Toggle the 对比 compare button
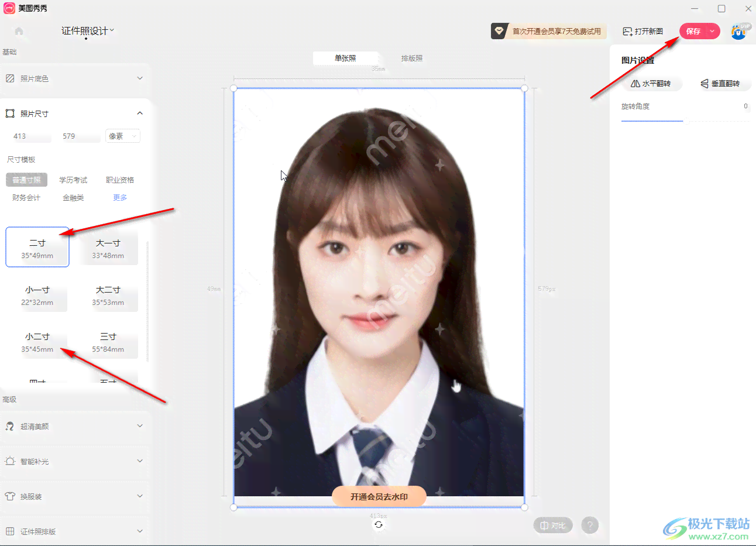The height and width of the screenshot is (546, 756). pos(553,525)
